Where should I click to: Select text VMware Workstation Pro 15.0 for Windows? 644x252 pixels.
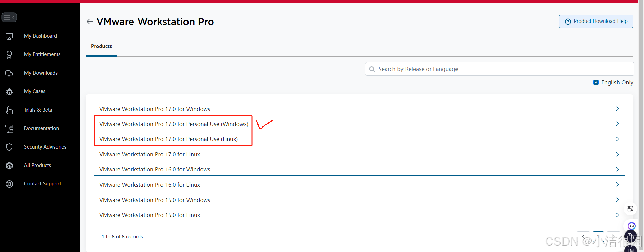[155, 200]
